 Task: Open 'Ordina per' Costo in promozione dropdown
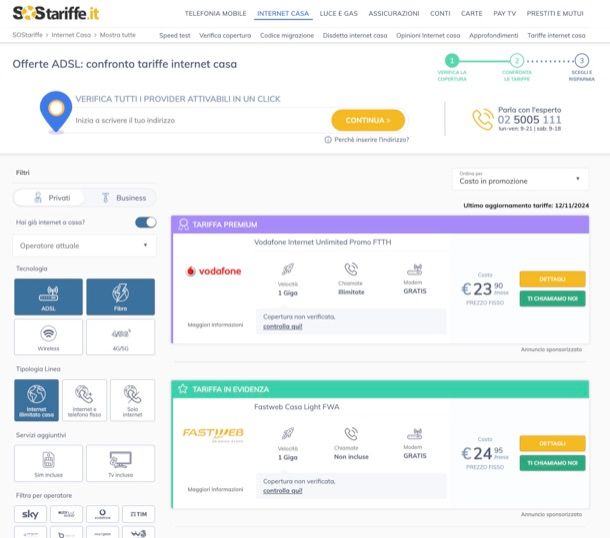521,179
